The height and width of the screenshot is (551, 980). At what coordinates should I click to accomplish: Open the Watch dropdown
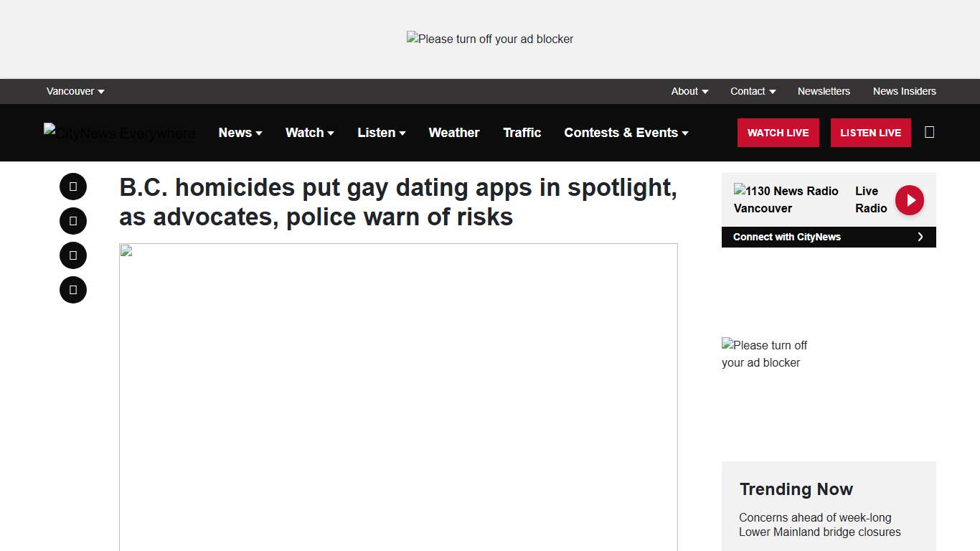pyautogui.click(x=309, y=133)
